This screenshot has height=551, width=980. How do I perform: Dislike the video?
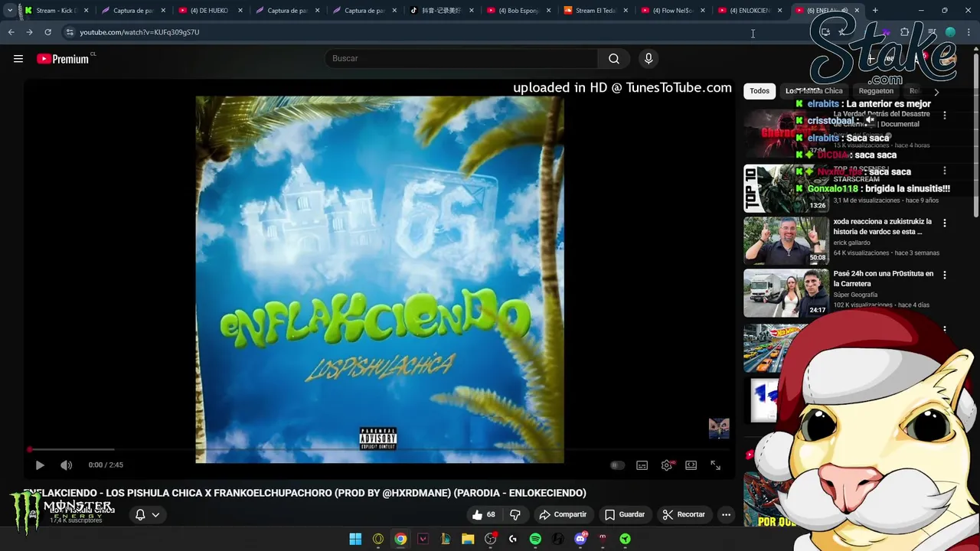pyautogui.click(x=515, y=514)
